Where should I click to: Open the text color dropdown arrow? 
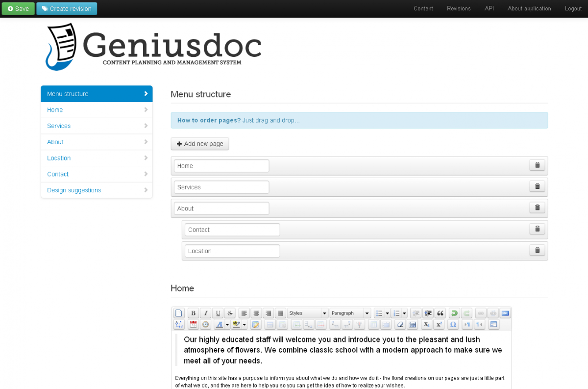tap(227, 325)
